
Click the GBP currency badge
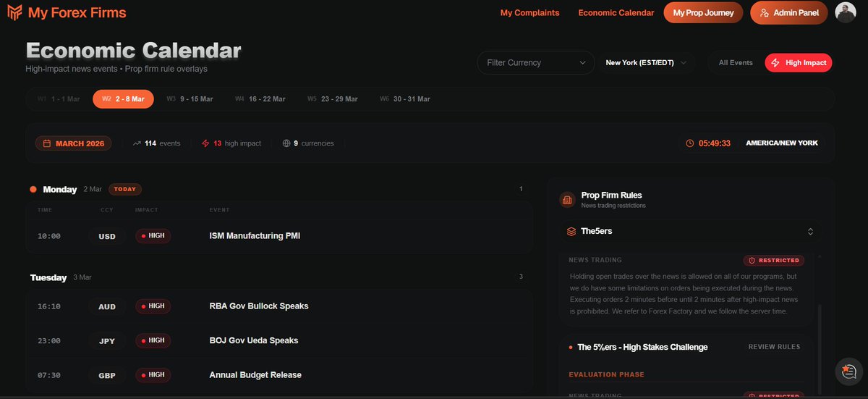click(x=107, y=375)
